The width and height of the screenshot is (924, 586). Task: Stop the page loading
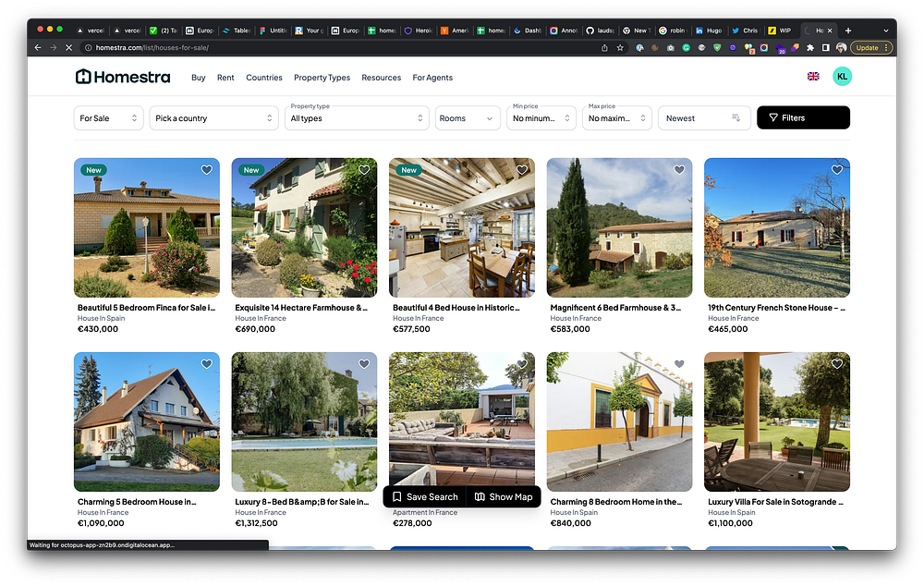68,48
